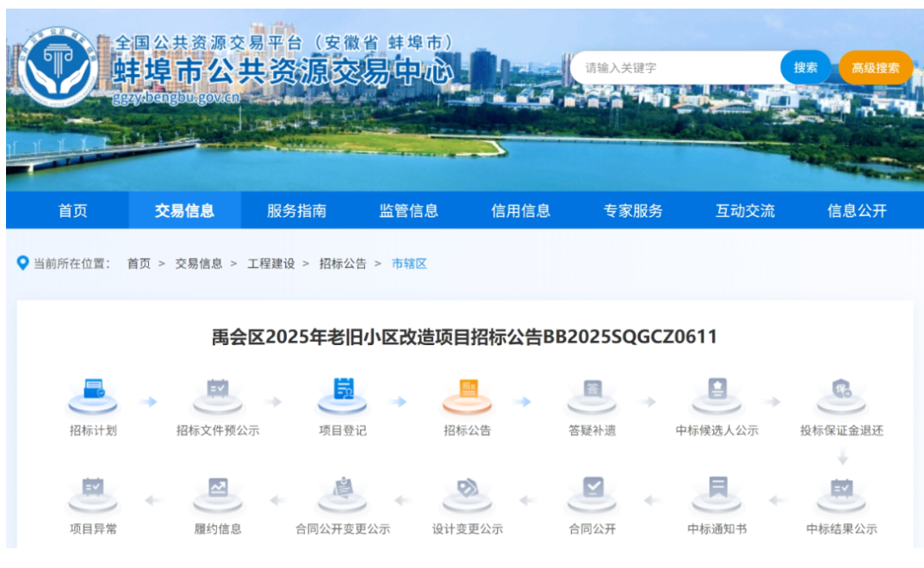This screenshot has width=924, height=568.
Task: Click the 中标通知书 step label
Action: 716,528
